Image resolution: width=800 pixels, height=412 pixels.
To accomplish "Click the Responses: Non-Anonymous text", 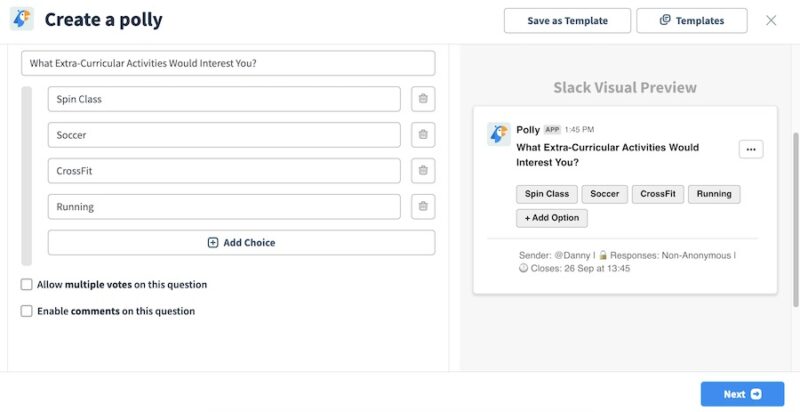I will tap(670, 255).
